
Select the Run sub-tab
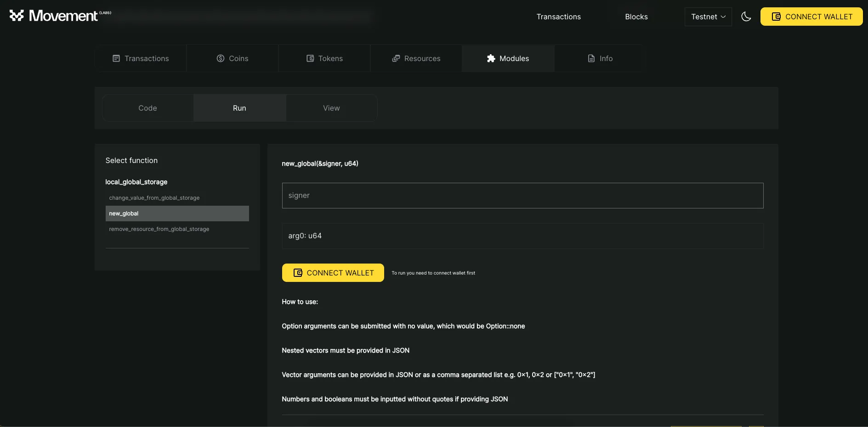[x=240, y=108]
